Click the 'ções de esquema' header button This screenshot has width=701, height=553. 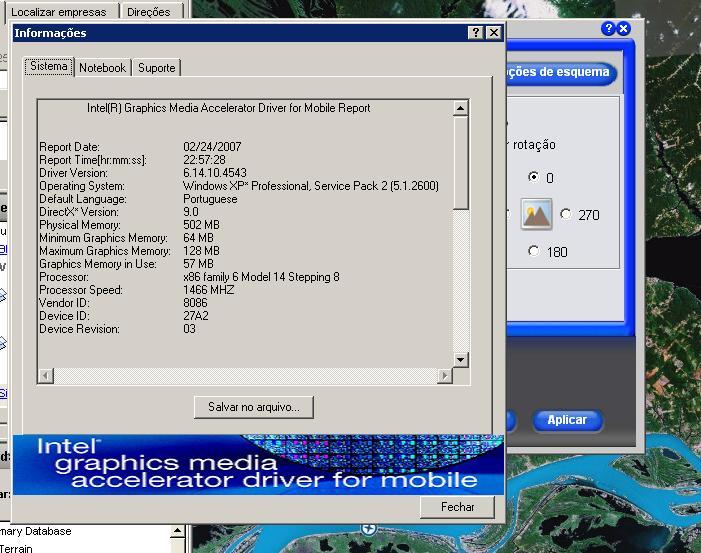tap(561, 72)
